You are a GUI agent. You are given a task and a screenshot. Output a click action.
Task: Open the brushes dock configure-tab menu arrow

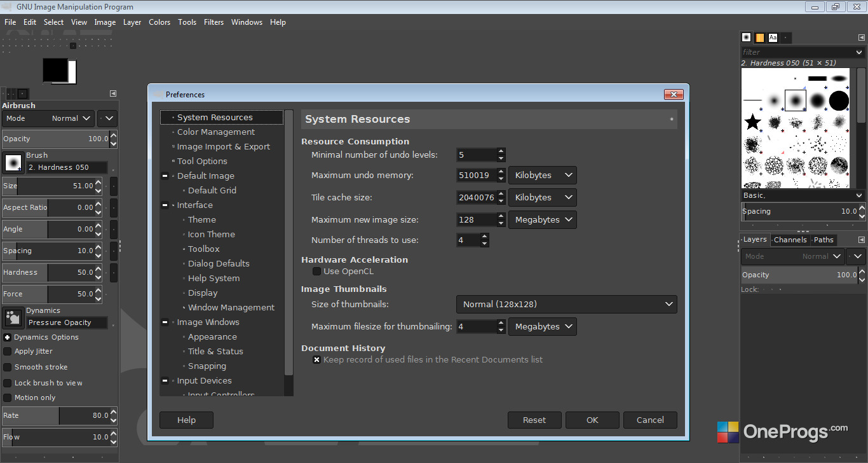[x=861, y=38]
